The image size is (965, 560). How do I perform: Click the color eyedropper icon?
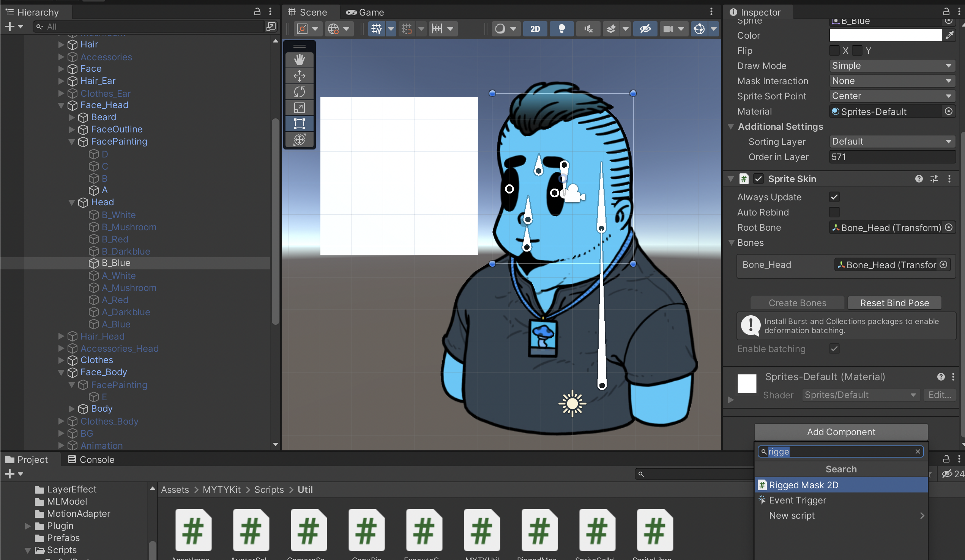(949, 36)
